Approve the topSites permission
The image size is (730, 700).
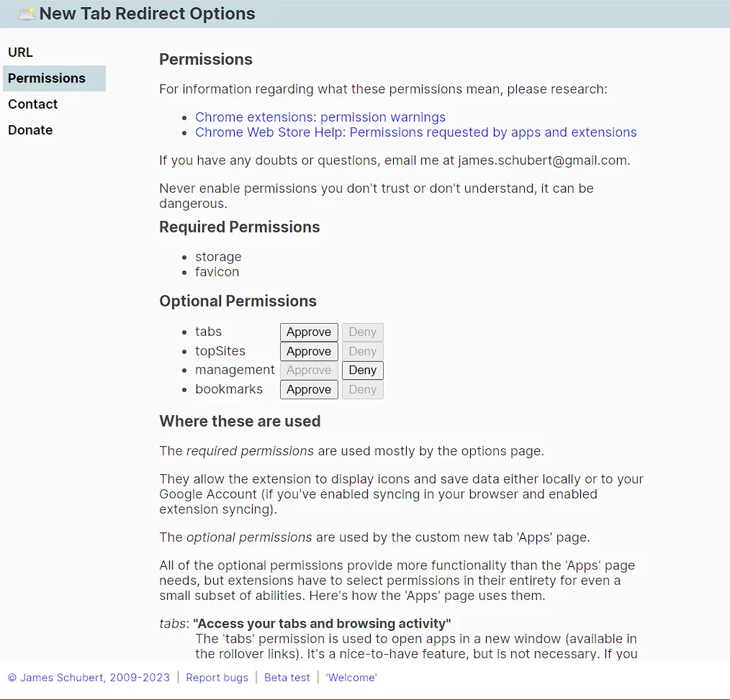click(309, 352)
